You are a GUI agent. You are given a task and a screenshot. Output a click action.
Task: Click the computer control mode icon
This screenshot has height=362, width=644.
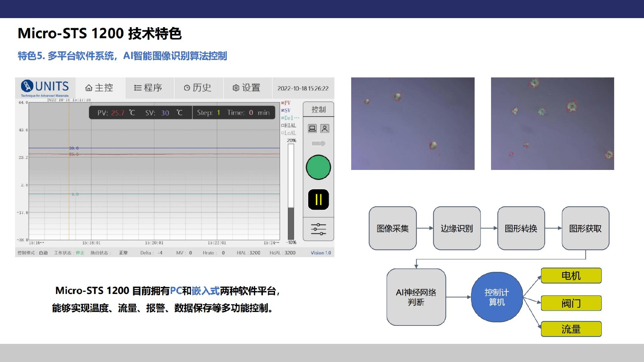312,129
